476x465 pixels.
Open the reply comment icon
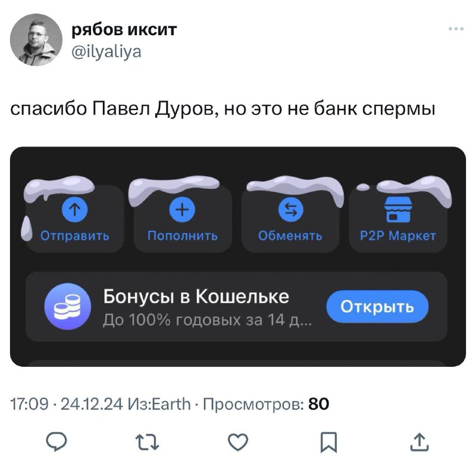tap(57, 441)
